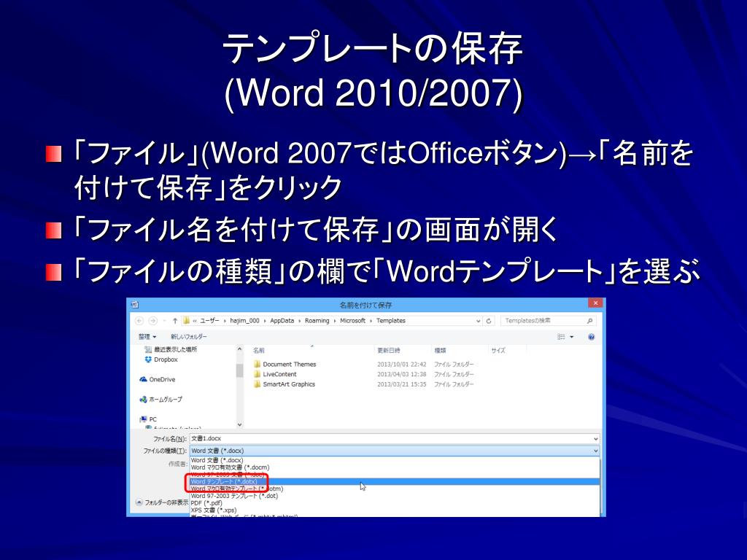Open the view options dropdown arrow
Viewport: 747px width, 560px height.
[572, 337]
